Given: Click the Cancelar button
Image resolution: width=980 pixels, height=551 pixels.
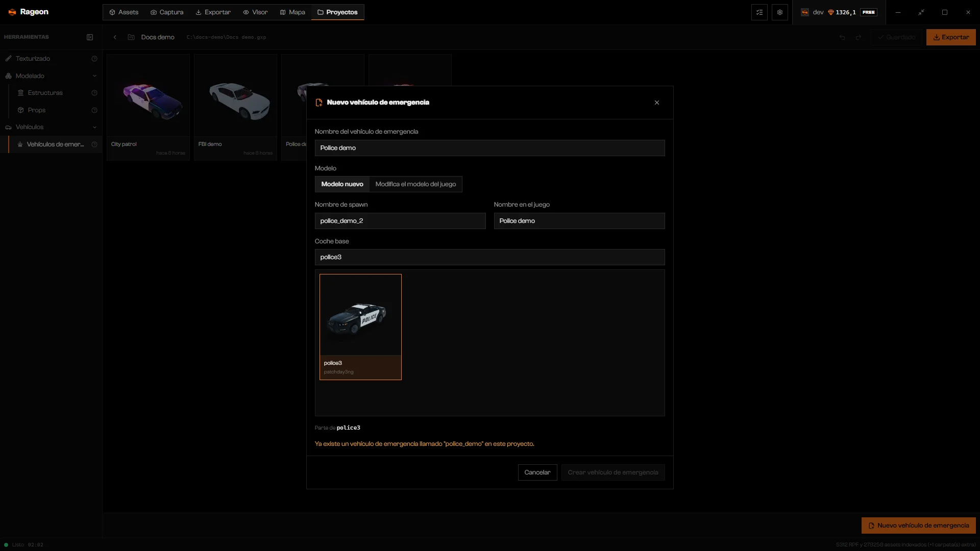Looking at the screenshot, I should pyautogui.click(x=537, y=472).
